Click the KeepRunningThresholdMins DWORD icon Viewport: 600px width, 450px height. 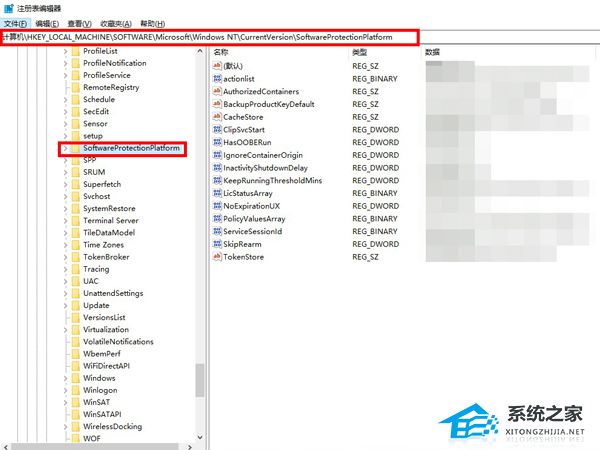[217, 180]
